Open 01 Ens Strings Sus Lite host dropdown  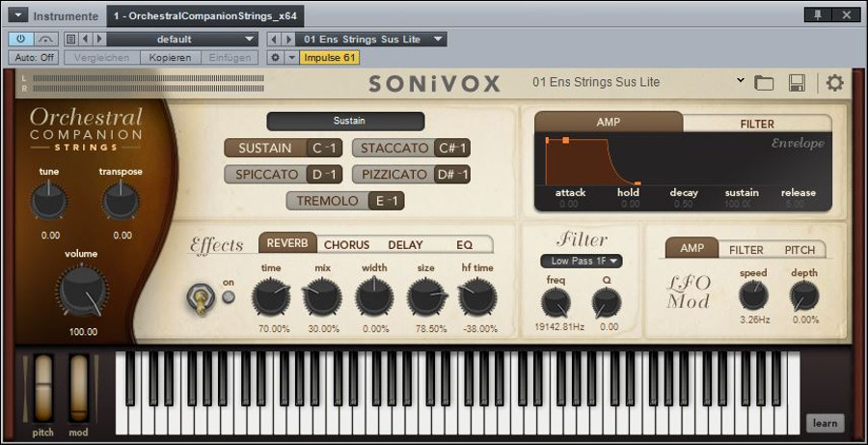371,40
